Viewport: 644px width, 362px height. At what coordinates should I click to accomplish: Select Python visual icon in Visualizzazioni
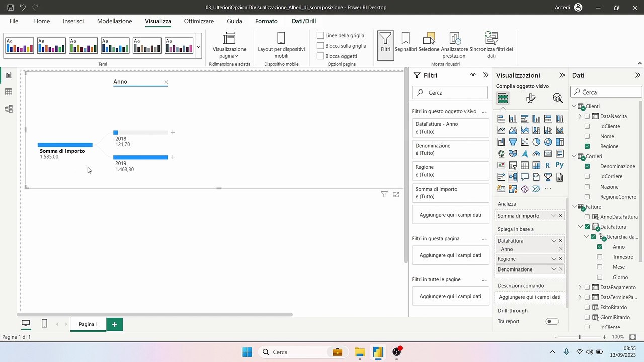point(559,165)
